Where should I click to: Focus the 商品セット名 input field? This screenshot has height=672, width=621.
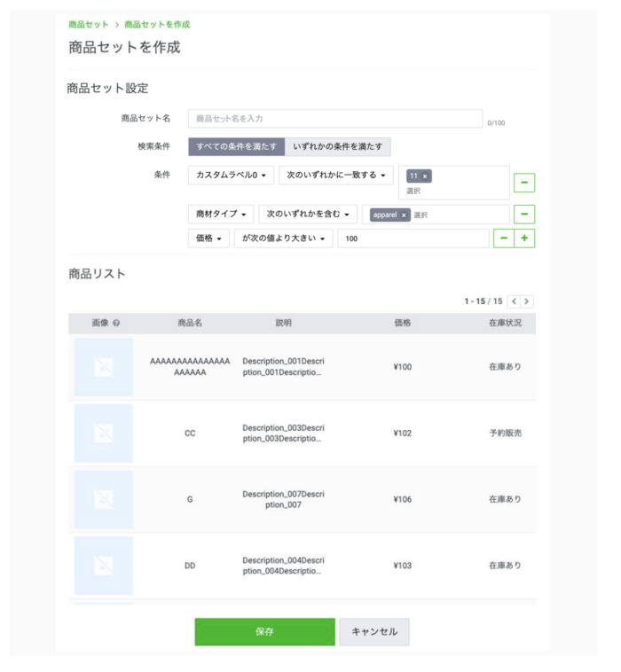tap(334, 118)
